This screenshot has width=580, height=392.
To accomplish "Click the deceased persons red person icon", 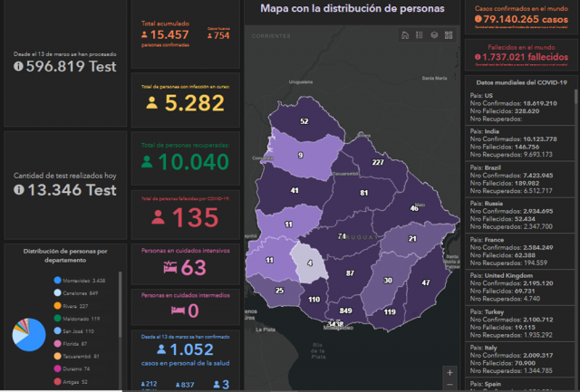I will [x=157, y=217].
